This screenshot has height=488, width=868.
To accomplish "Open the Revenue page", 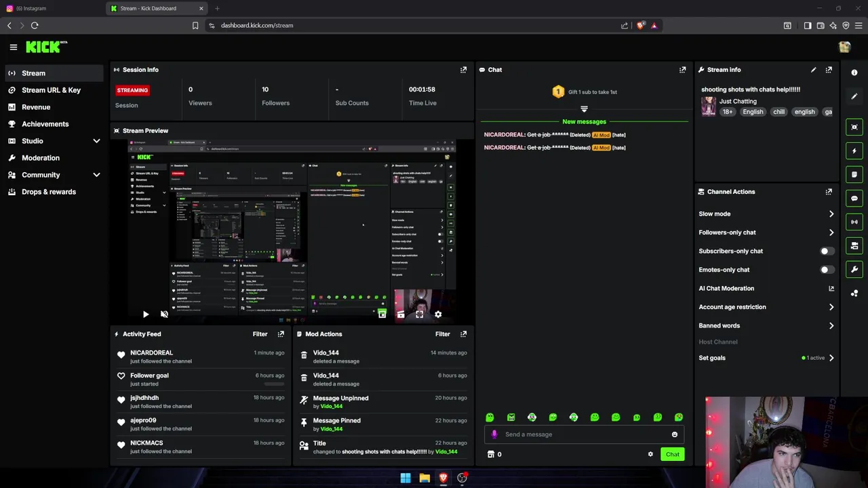I will [x=56, y=107].
